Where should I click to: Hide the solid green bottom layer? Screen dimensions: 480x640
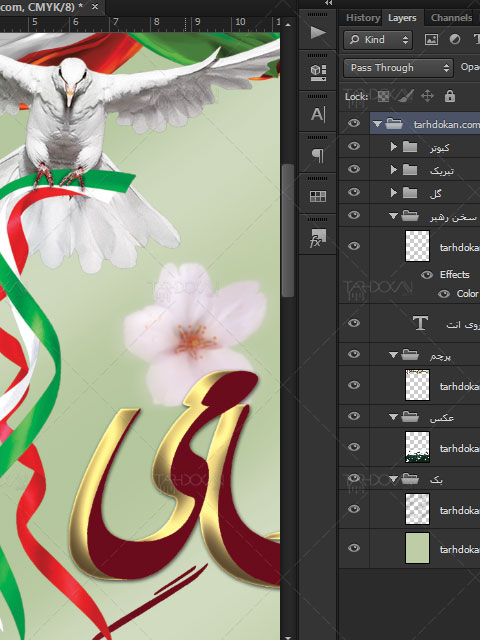pos(354,548)
